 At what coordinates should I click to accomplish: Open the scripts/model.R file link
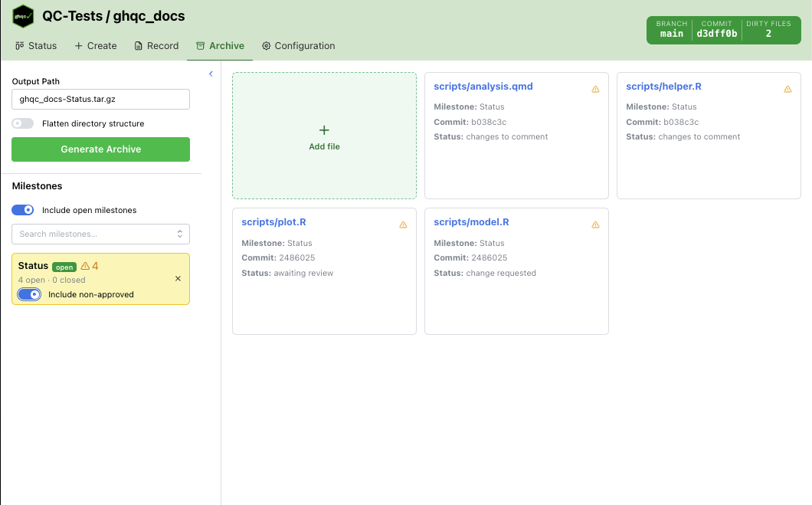point(471,222)
